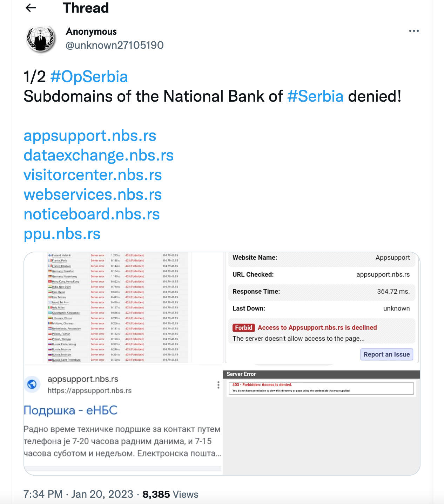Visit the appsupport.nbs.rs link
Viewport: 444px width, 504px height.
click(x=90, y=136)
